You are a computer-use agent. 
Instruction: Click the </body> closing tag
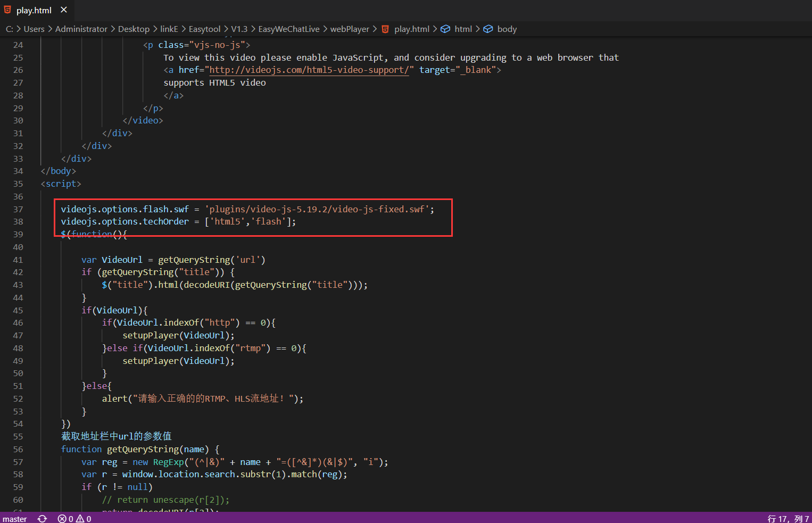pyautogui.click(x=59, y=171)
